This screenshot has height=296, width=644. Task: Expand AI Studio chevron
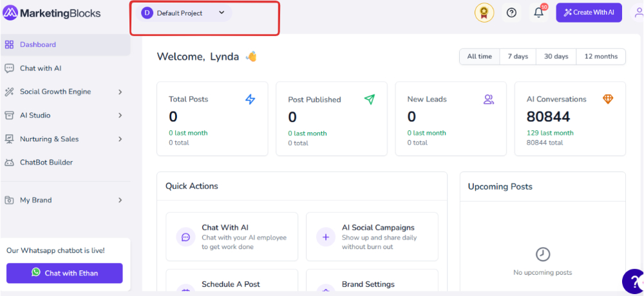coord(120,115)
